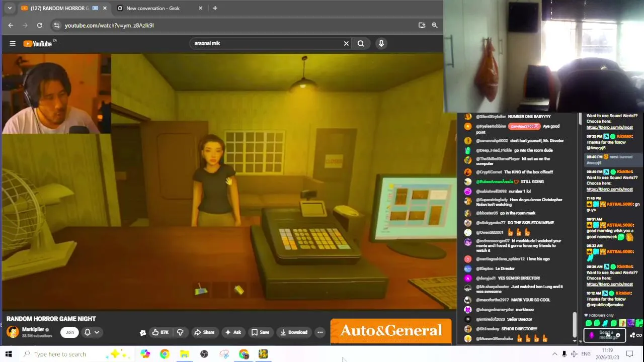This screenshot has height=362, width=644.
Task: Open the last blerp.com/x/mcst link in Kick chat
Action: pyautogui.click(x=609, y=284)
